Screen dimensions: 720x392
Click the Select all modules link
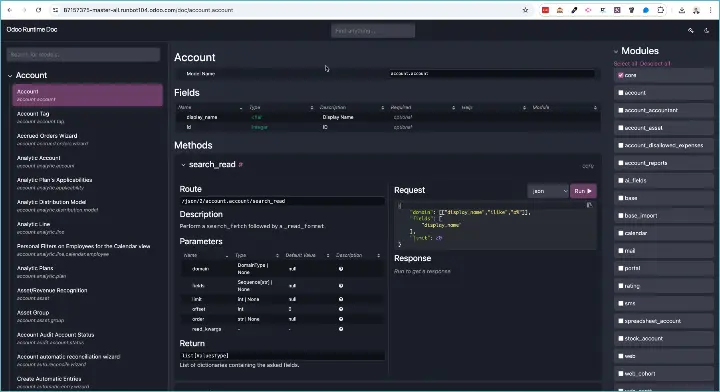point(624,64)
